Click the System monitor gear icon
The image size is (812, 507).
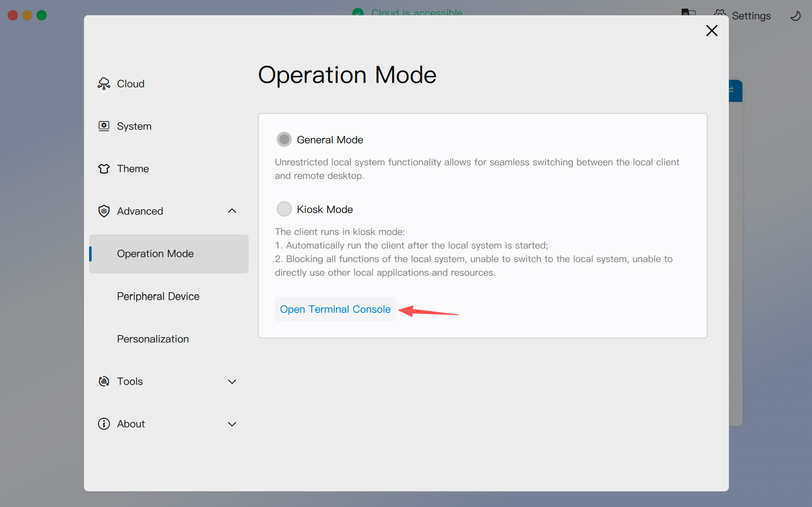(x=104, y=126)
